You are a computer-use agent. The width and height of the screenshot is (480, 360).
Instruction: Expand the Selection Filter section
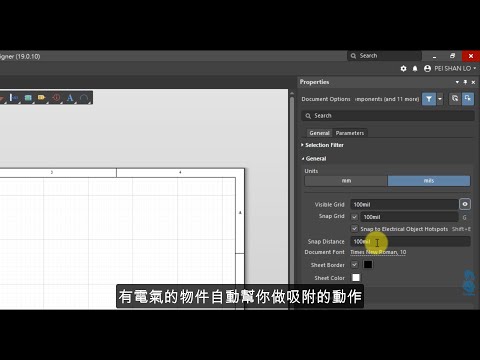[322, 145]
